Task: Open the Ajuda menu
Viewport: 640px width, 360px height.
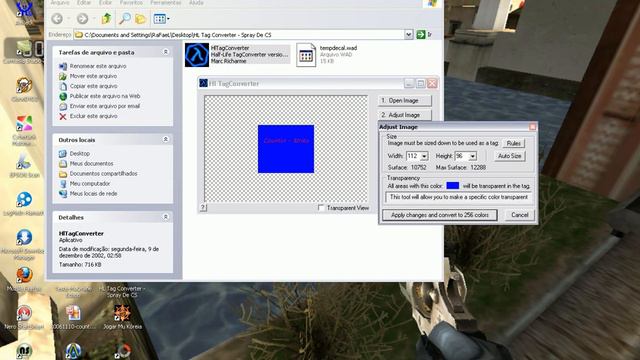Action: click(196, 2)
